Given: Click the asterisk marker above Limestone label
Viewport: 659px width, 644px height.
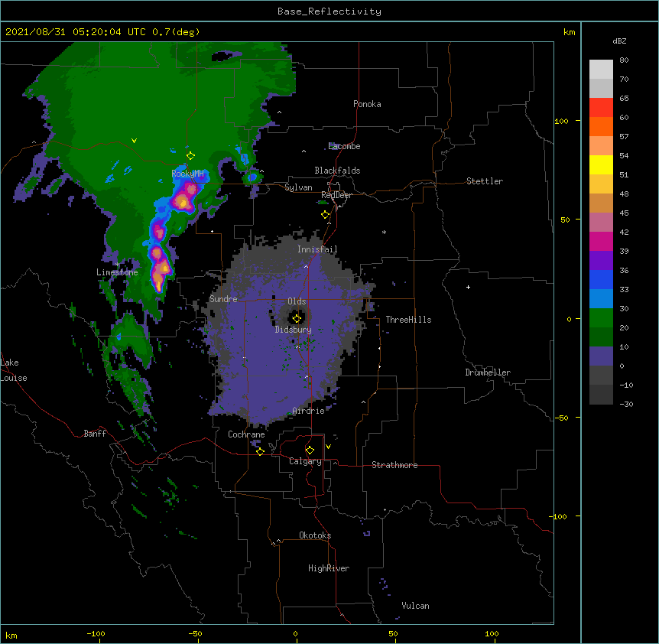Looking at the screenshot, I should pos(117,265).
